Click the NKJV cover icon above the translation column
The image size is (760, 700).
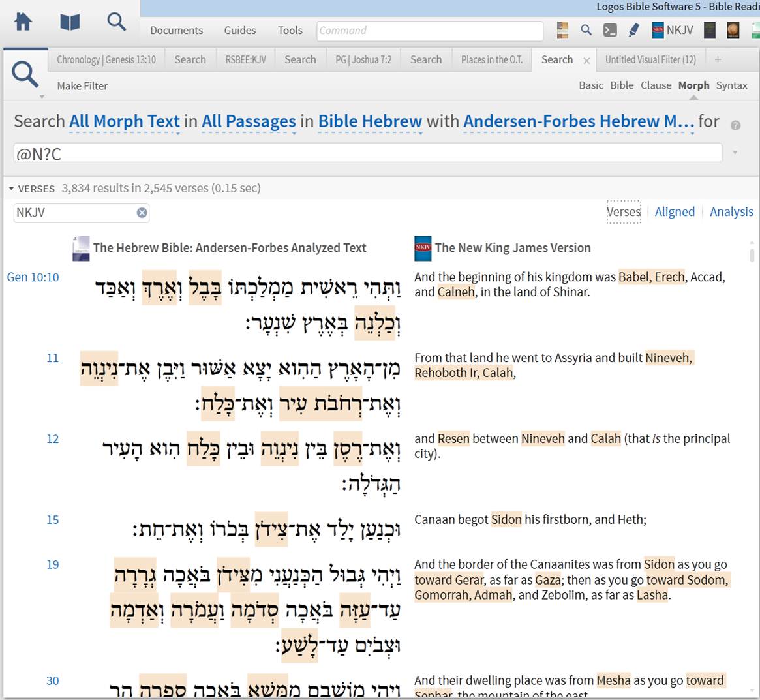(422, 248)
